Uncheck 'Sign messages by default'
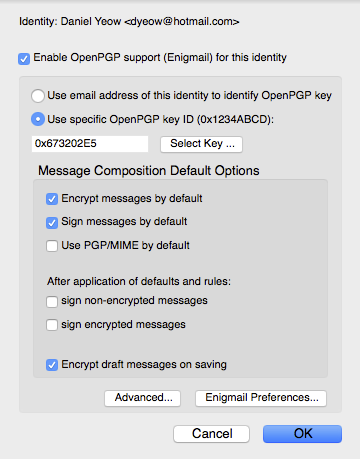 [52, 222]
